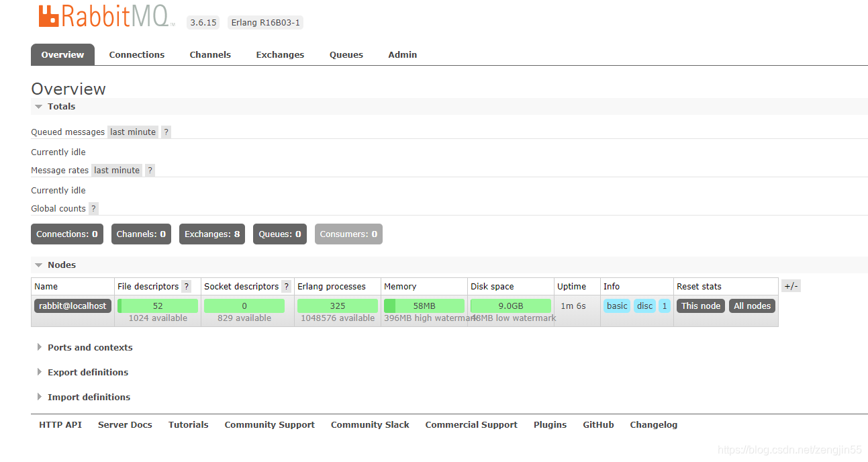Image resolution: width=868 pixels, height=462 pixels.
Task: Click the info tag labeled 1
Action: (x=665, y=306)
